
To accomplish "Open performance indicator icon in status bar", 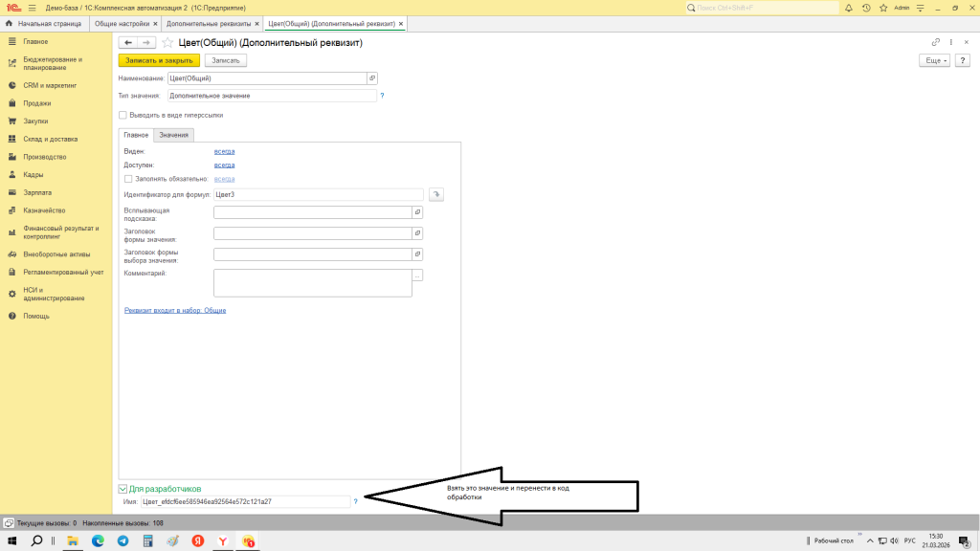I will [x=9, y=523].
